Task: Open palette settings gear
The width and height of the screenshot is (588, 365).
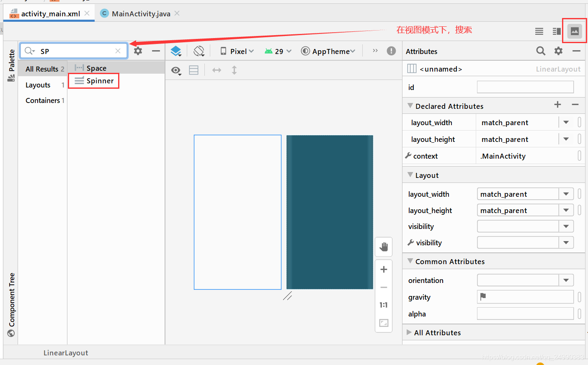Action: click(138, 51)
